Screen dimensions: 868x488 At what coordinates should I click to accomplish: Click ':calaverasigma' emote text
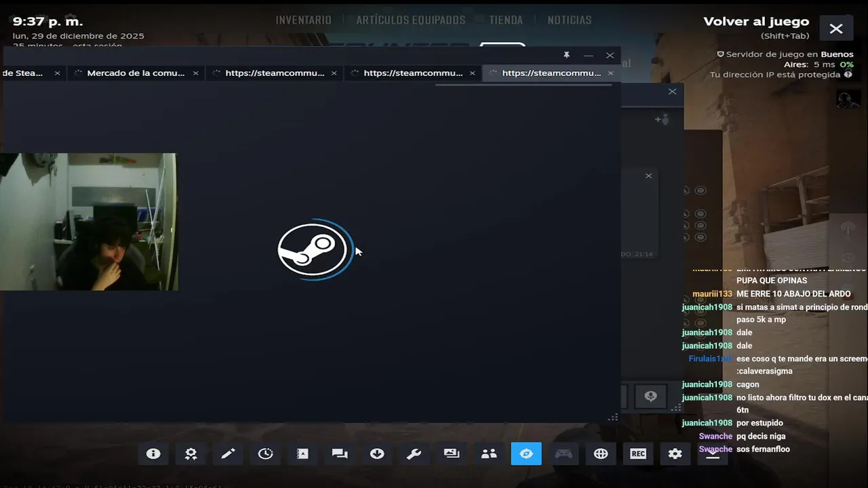(x=764, y=371)
